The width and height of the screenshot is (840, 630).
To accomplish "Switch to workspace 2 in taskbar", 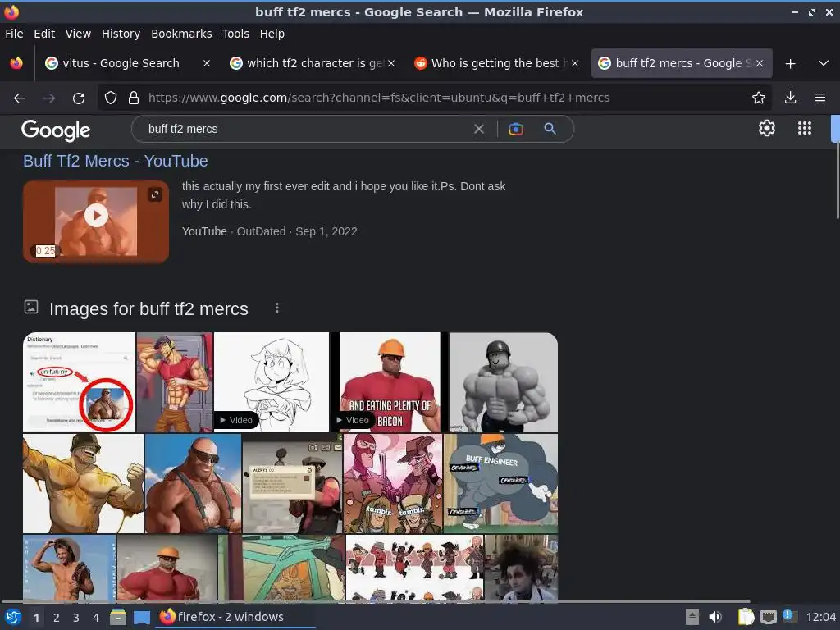I will pyautogui.click(x=57, y=618).
